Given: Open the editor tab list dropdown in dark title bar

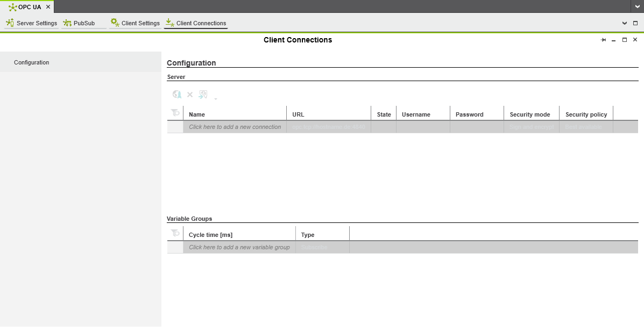Looking at the screenshot, I should click(x=638, y=7).
